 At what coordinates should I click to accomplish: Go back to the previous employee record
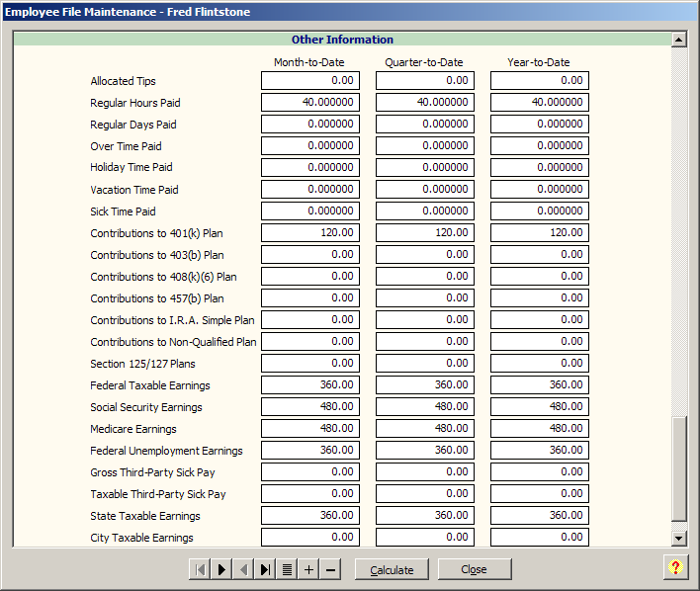[243, 569]
